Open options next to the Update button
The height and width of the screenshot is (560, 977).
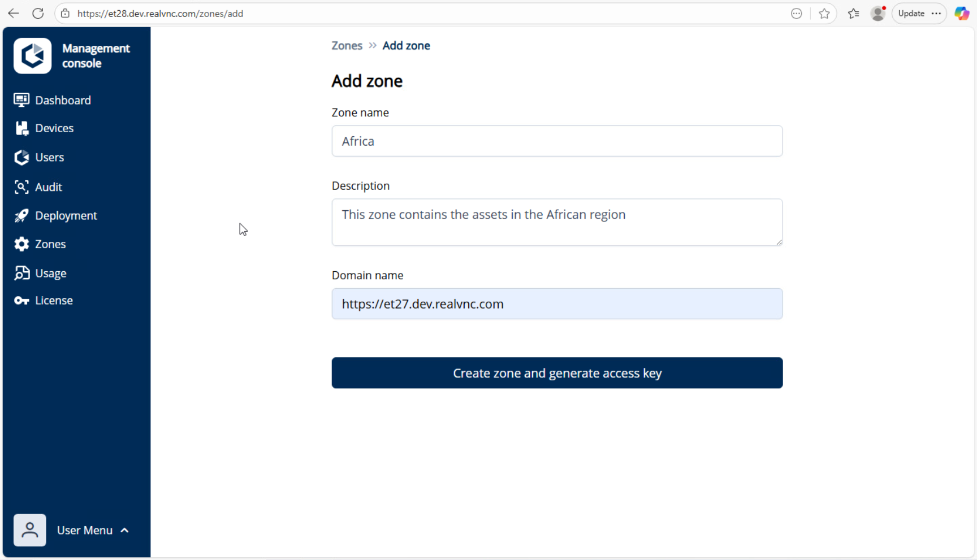[x=937, y=13]
